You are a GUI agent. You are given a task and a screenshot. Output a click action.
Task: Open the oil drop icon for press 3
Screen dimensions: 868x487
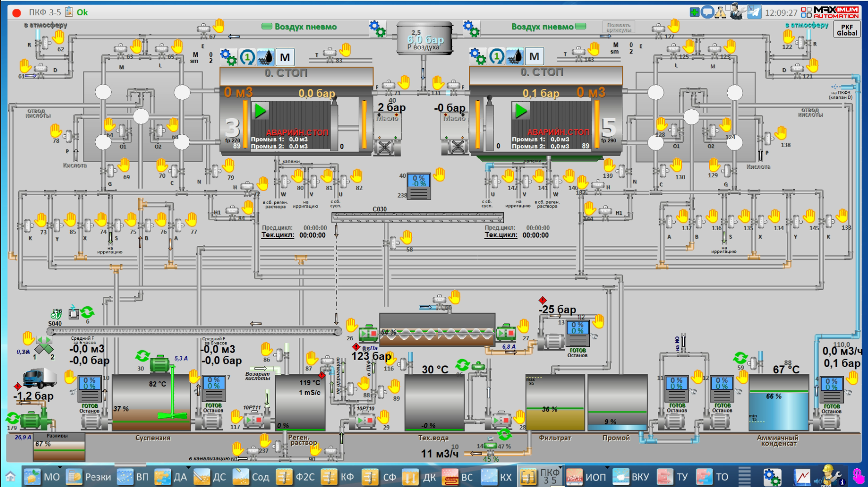tap(266, 57)
